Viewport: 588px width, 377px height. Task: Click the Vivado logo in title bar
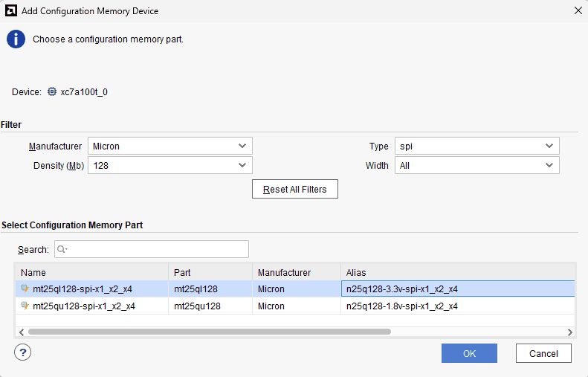10,11
